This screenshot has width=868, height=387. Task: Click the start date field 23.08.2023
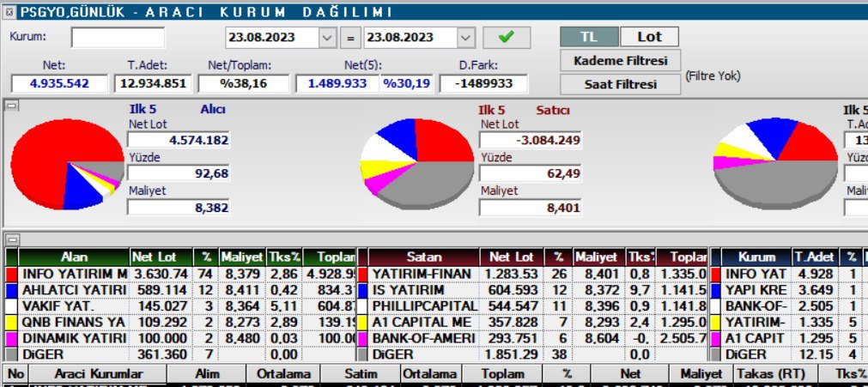point(272,38)
